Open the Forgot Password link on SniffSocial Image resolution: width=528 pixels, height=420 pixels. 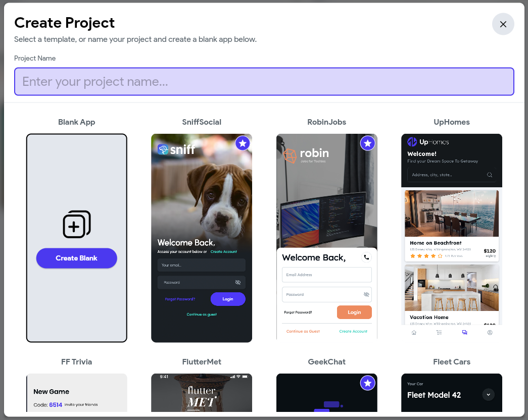click(179, 299)
